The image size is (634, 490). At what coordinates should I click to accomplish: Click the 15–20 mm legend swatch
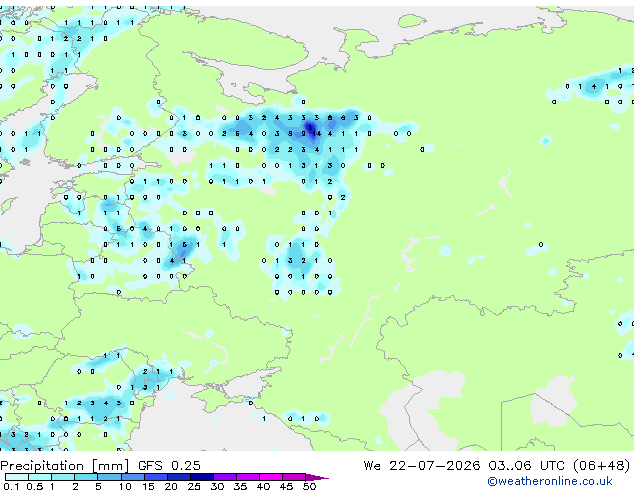156,477
